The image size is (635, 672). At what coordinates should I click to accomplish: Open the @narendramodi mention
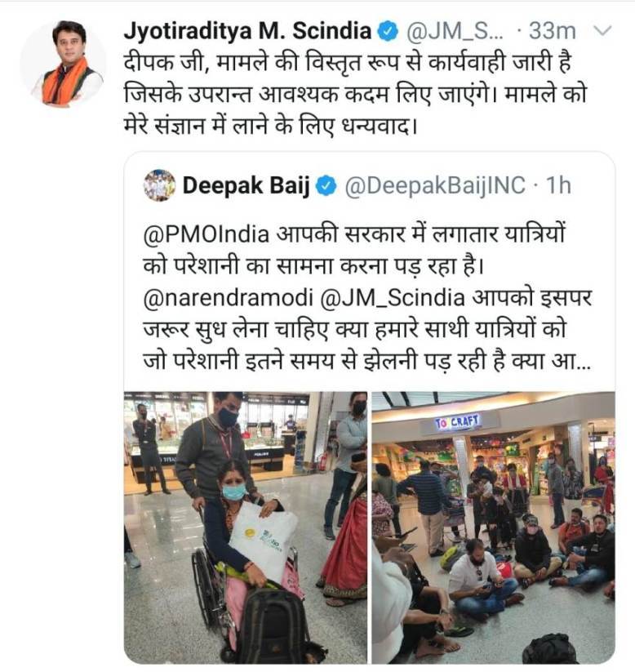tap(228, 298)
